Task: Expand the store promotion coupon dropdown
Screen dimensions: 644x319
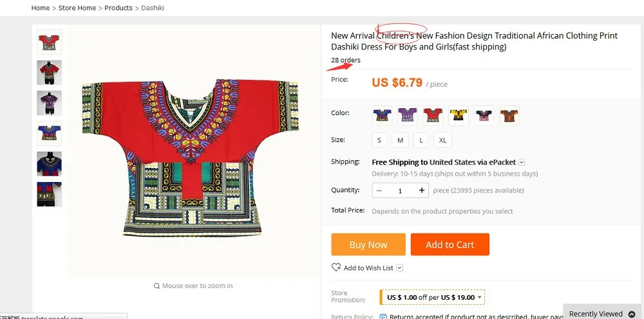Action: click(x=479, y=298)
